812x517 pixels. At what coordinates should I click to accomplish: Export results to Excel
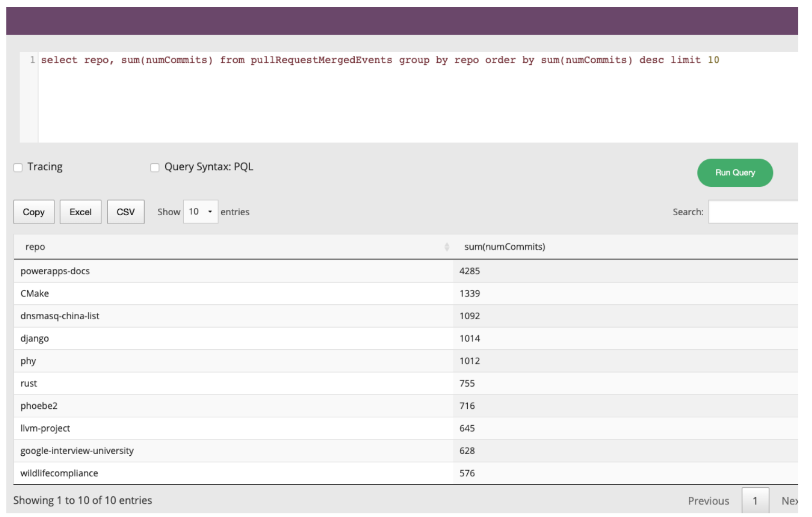(x=80, y=212)
